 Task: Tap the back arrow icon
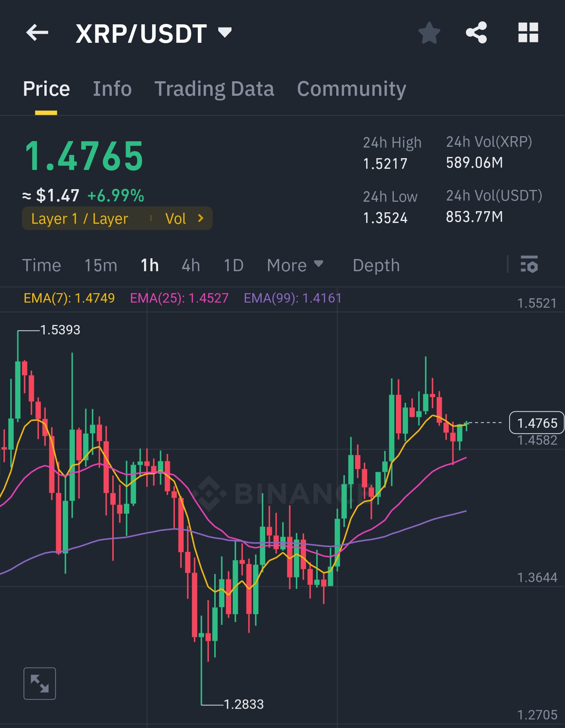(x=37, y=33)
